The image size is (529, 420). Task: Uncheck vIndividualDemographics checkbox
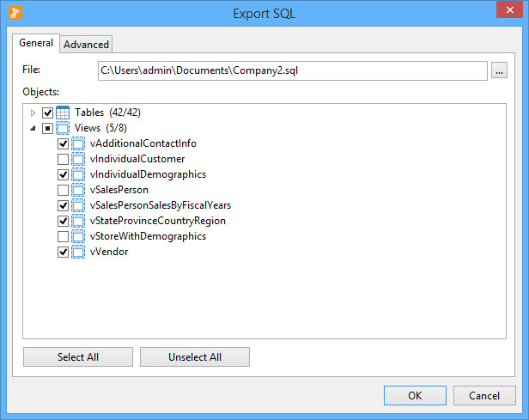coord(63,174)
